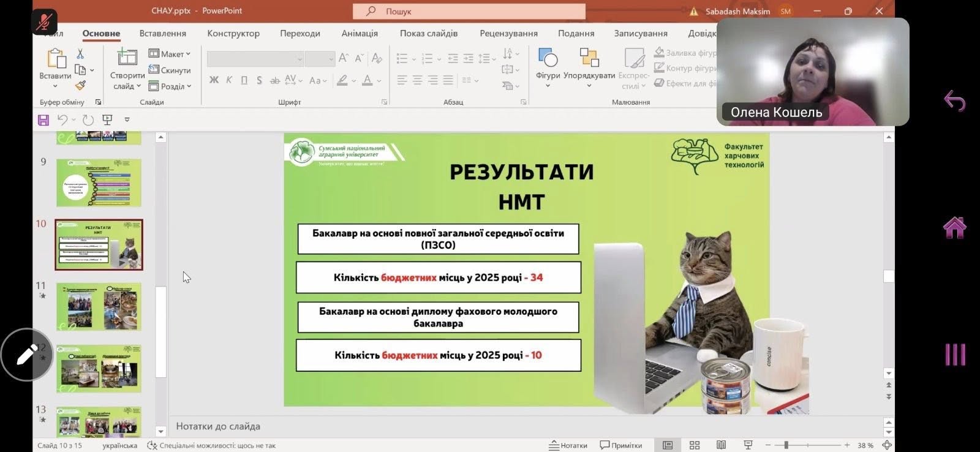Open the Розділ section dropdown
980x452 pixels.
point(170,86)
